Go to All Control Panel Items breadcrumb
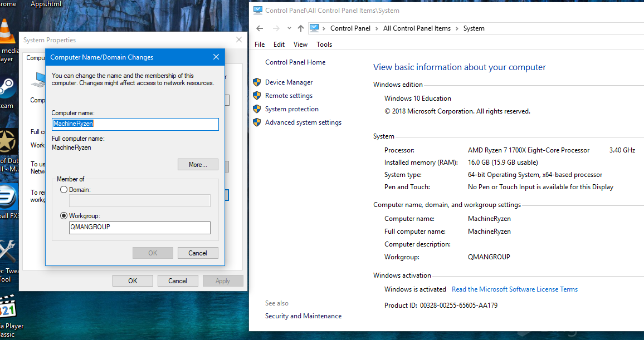The width and height of the screenshot is (644, 340). point(417,28)
